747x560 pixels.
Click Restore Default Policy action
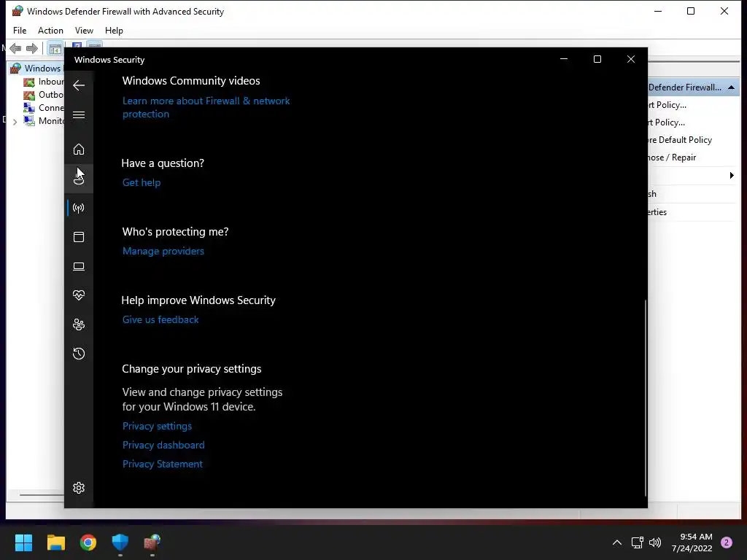680,140
